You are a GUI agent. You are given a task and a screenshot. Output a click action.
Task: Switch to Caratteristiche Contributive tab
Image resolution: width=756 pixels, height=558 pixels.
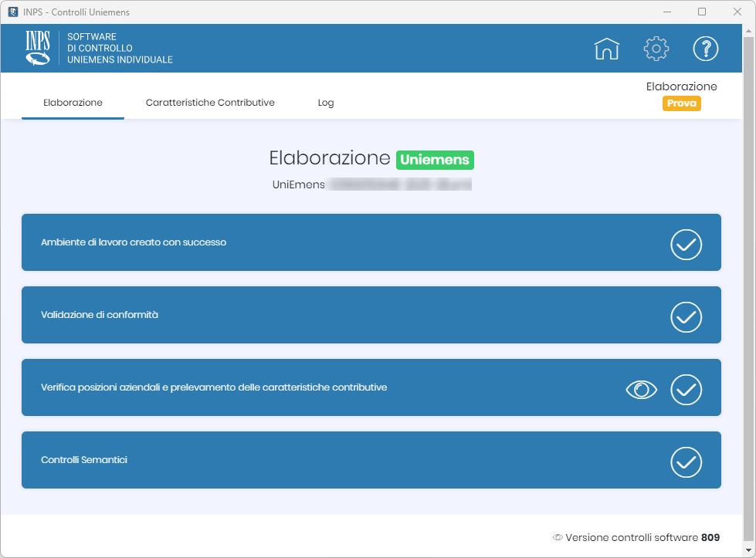tap(210, 103)
